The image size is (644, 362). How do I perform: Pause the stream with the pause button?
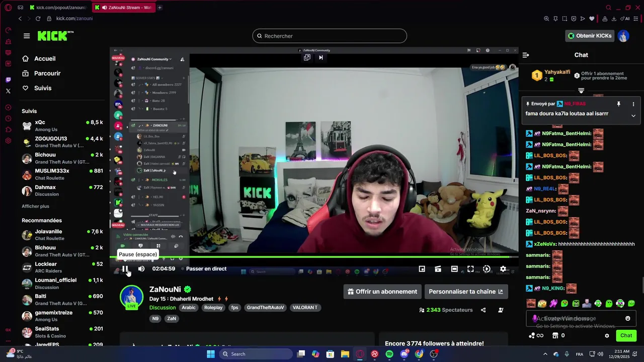coord(125,269)
